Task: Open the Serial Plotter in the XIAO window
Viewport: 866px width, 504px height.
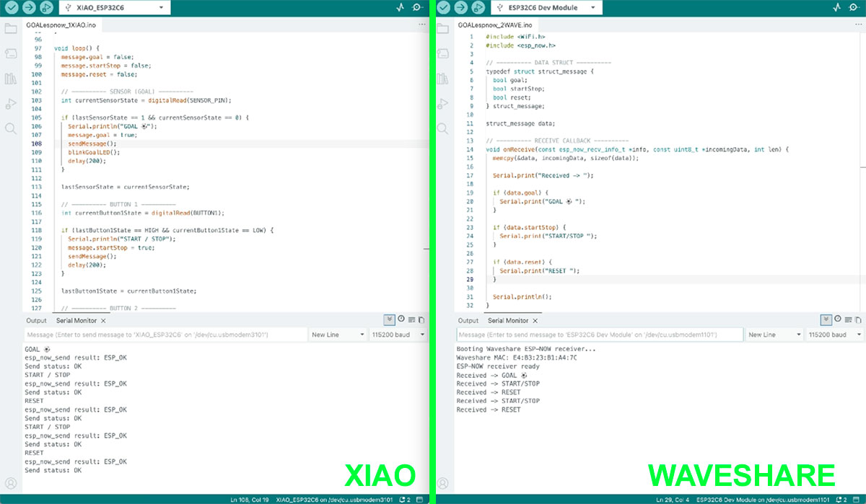Action: tap(399, 7)
